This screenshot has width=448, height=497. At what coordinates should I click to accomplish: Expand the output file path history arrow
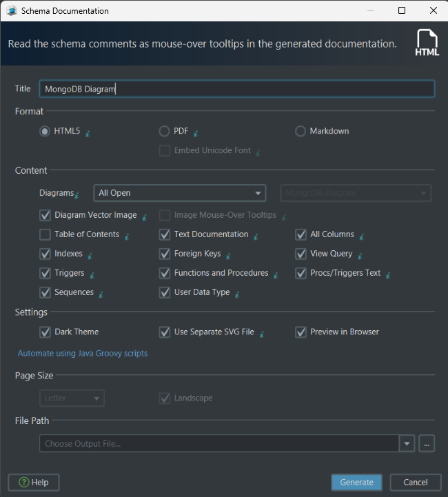point(407,443)
